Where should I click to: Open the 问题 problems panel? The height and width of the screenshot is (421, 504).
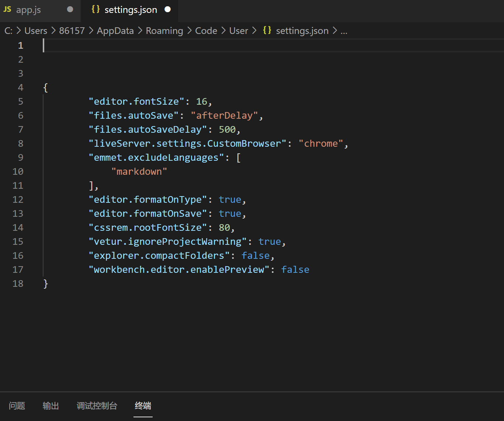(17, 406)
